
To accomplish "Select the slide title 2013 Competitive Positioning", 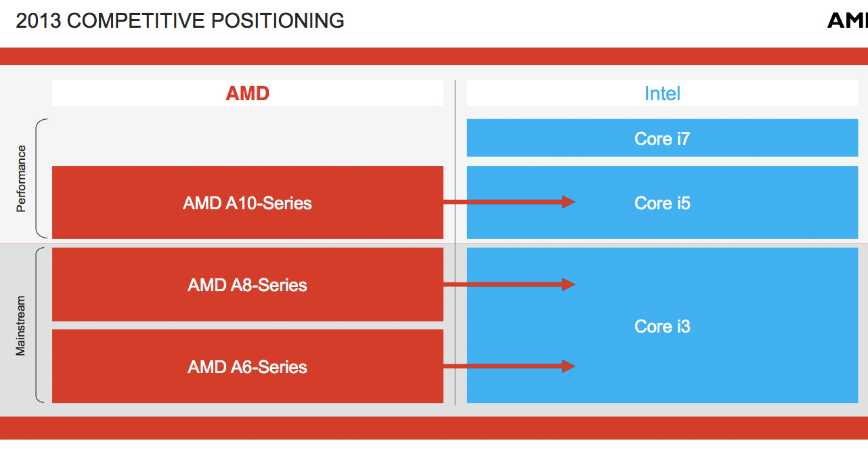I will pyautogui.click(x=180, y=21).
